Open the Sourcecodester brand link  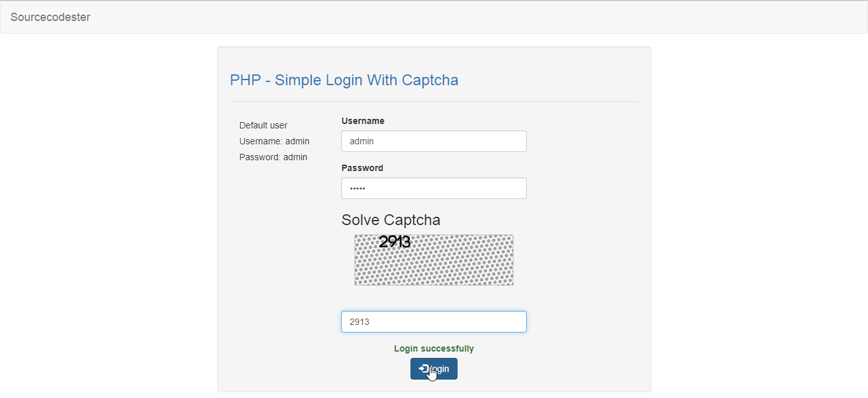[x=50, y=17]
